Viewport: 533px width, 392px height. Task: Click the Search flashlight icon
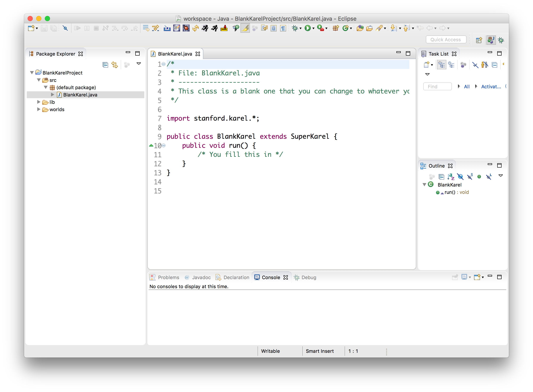pyautogui.click(x=379, y=28)
